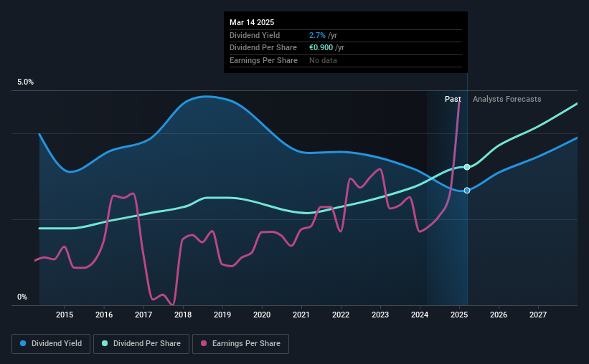Click the 2023 x-axis label
589x364 pixels.
380,315
